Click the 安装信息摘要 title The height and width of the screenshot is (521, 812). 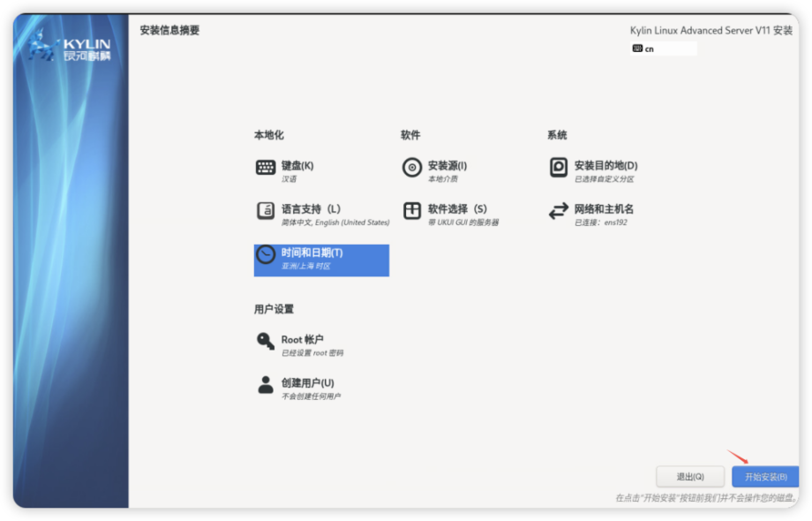point(169,30)
